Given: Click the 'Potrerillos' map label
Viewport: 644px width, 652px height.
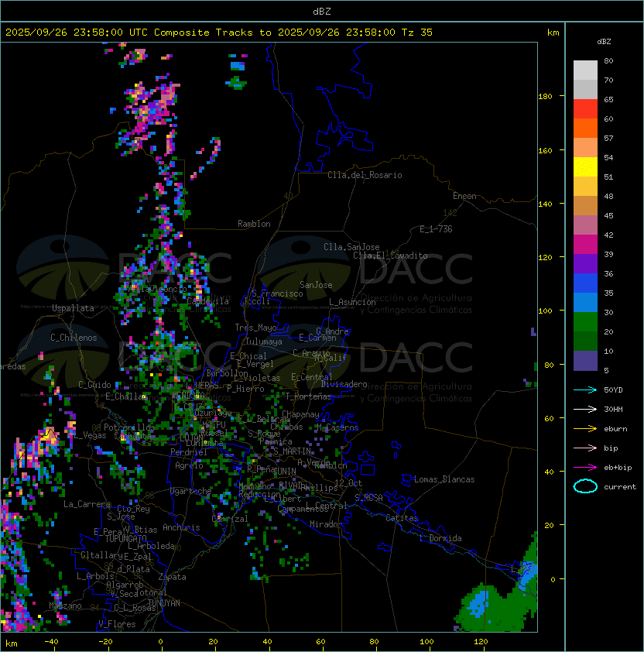Looking at the screenshot, I should click(x=129, y=427).
